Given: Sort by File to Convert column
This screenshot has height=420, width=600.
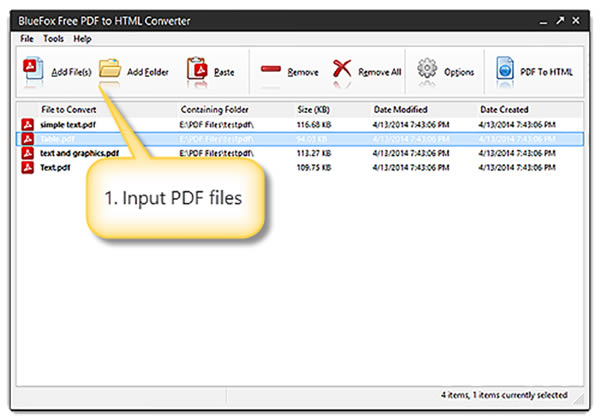Looking at the screenshot, I should point(74,109).
